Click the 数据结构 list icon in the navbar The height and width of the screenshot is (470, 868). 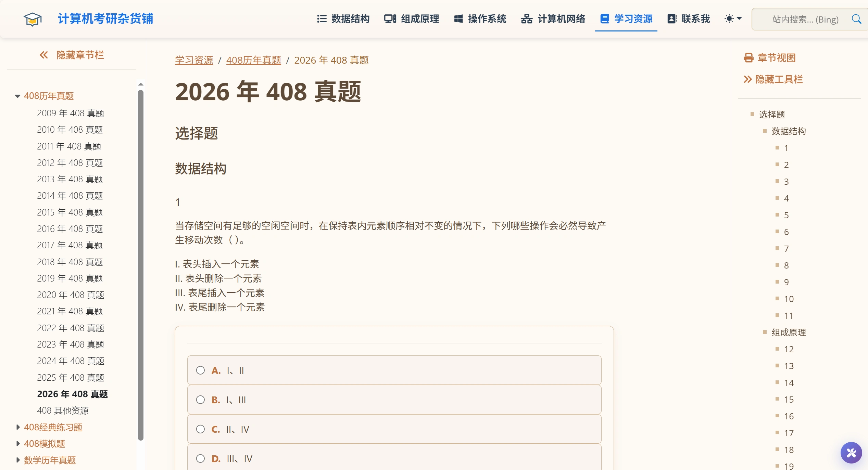tap(322, 19)
